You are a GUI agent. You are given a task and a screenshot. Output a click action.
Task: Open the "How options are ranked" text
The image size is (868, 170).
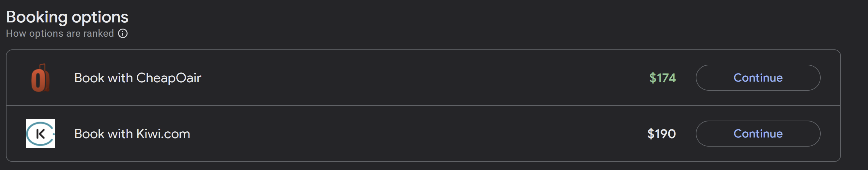click(x=60, y=33)
